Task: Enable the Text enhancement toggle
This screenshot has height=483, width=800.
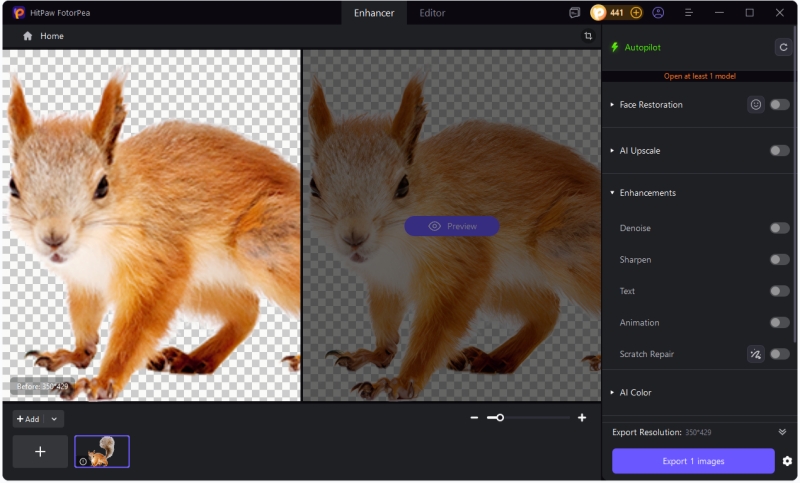Action: tap(780, 291)
